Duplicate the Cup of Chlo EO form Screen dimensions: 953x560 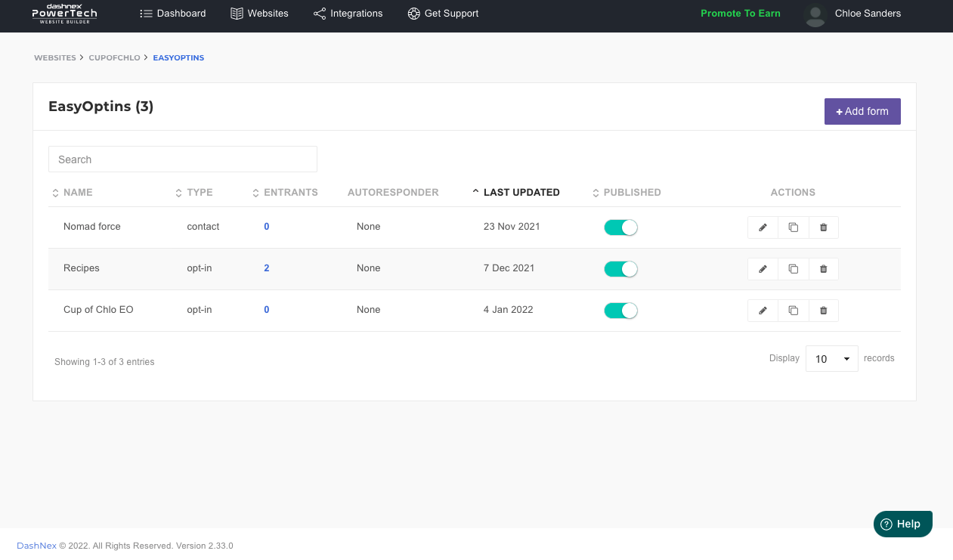tap(793, 311)
